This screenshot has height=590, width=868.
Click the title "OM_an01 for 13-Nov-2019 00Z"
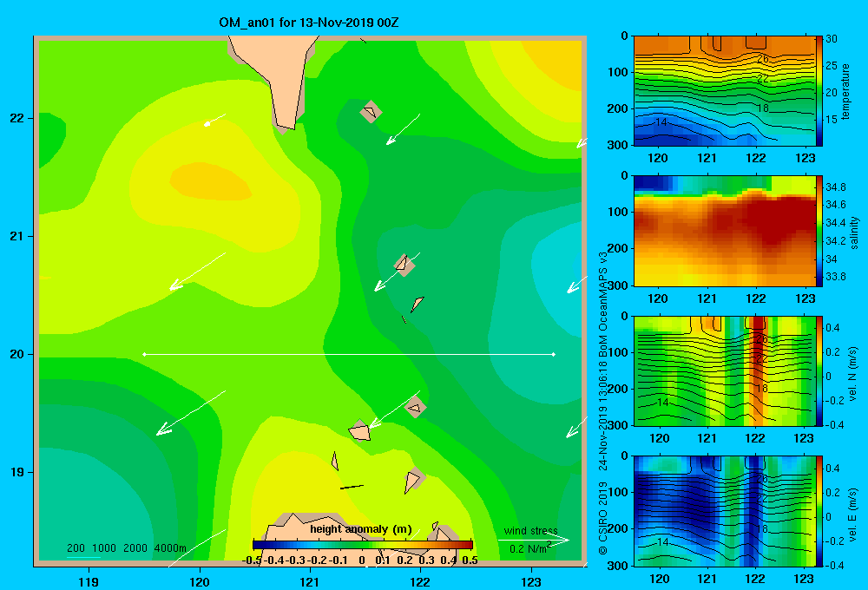pyautogui.click(x=308, y=23)
